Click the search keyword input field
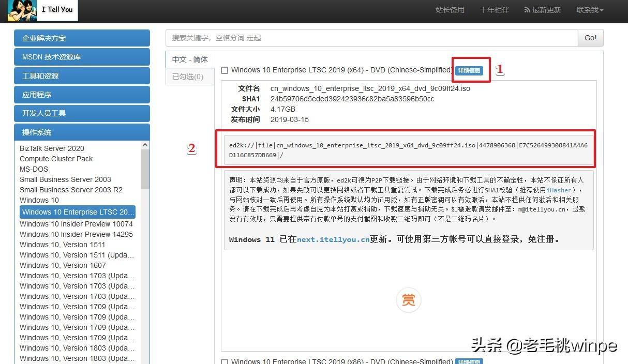This screenshot has height=364, width=628. (371, 38)
